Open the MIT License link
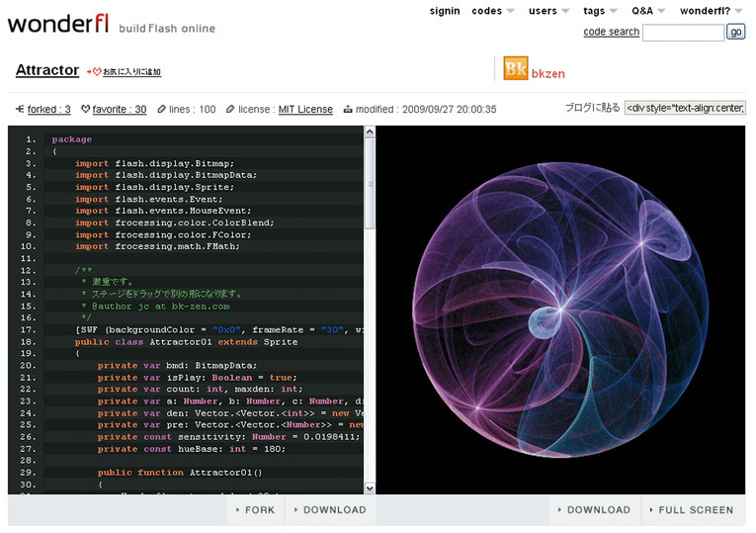Viewport: 756px width, 533px height. [305, 110]
